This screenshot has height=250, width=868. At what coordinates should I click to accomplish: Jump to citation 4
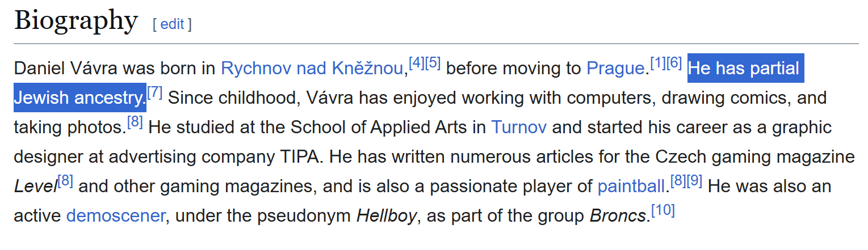click(x=416, y=63)
